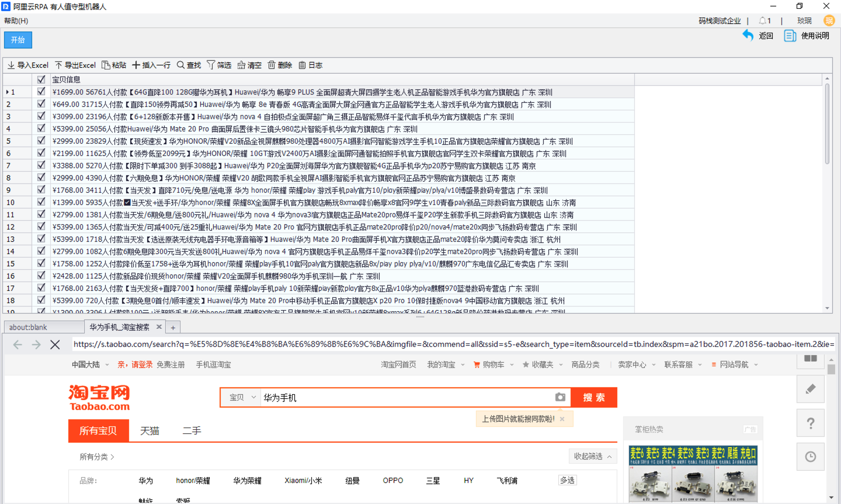This screenshot has height=504, width=841.
Task: Click camera image-search icon in search box
Action: coord(560,397)
